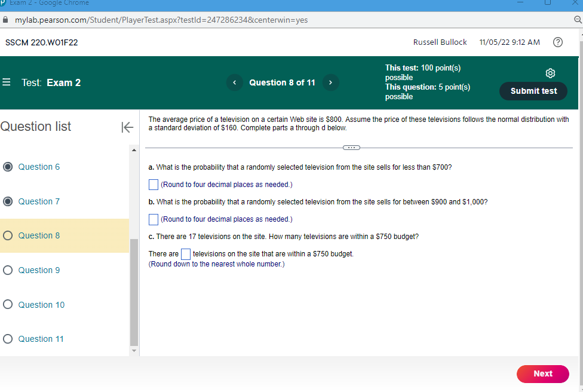
Task: Click the lock icon in address bar
Action: click(x=5, y=20)
